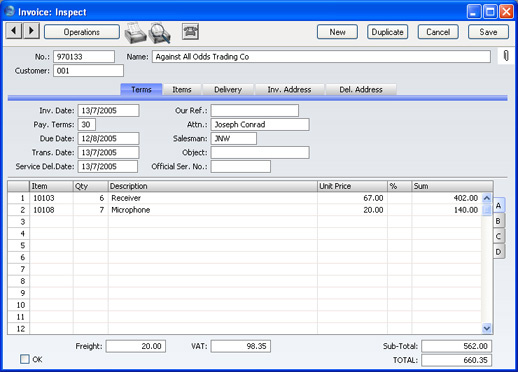Tick the OK checkbox
The height and width of the screenshot is (372, 518).
point(25,359)
